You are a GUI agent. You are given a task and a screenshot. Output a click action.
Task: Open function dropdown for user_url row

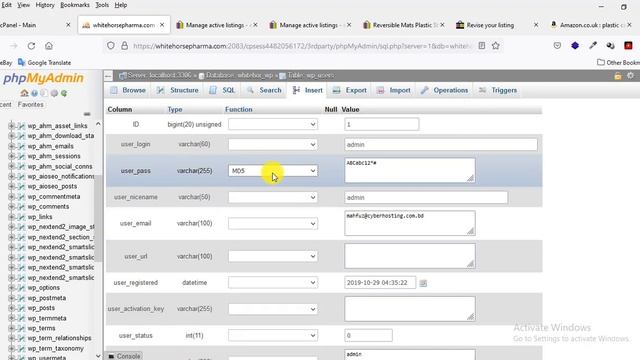[273, 256]
